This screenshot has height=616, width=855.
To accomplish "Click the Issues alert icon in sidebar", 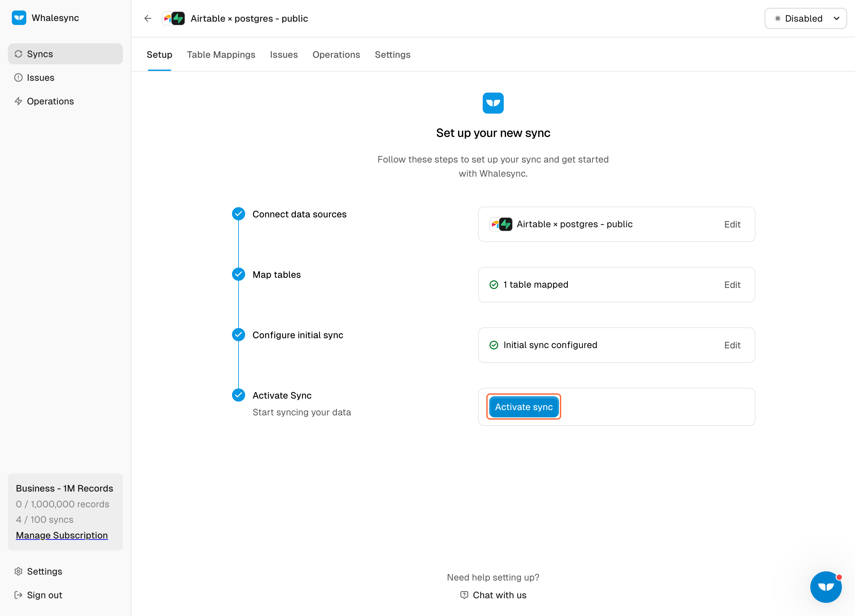I will click(x=18, y=77).
